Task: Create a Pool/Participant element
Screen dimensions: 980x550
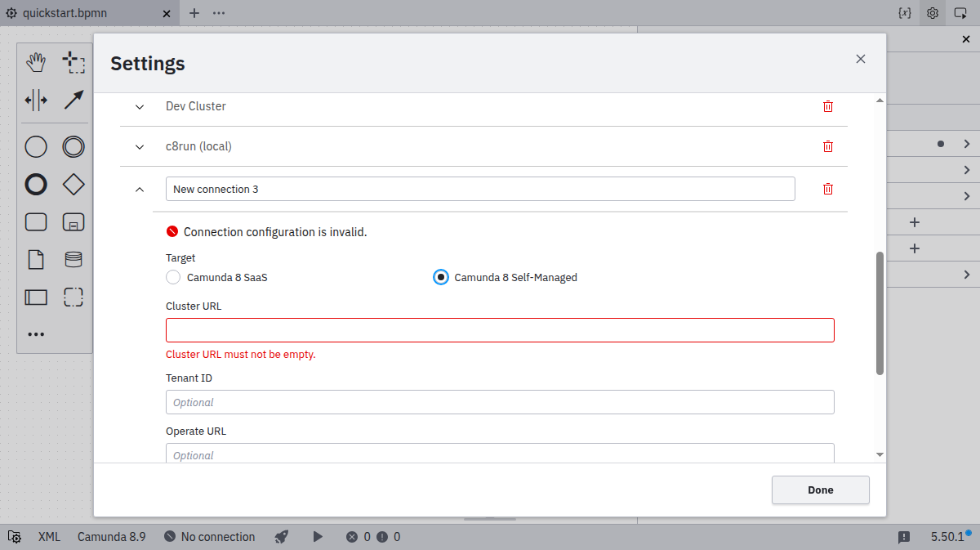Action: pyautogui.click(x=36, y=297)
